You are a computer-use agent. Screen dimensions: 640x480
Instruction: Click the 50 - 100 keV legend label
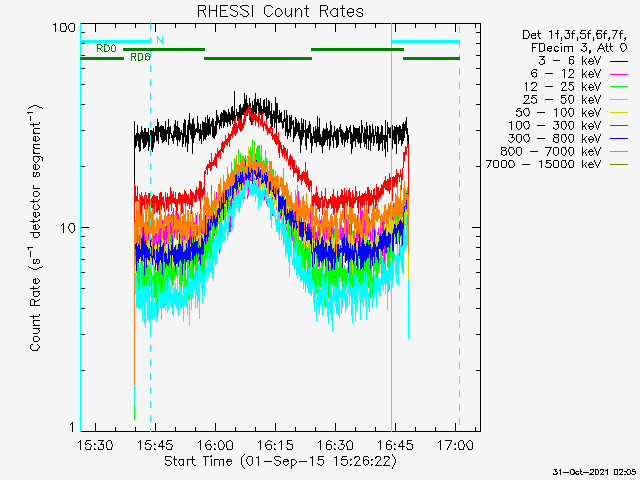pos(558,112)
